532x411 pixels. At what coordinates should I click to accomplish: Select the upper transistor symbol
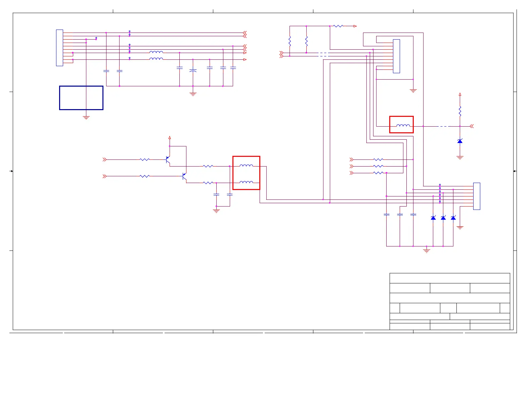[168, 159]
